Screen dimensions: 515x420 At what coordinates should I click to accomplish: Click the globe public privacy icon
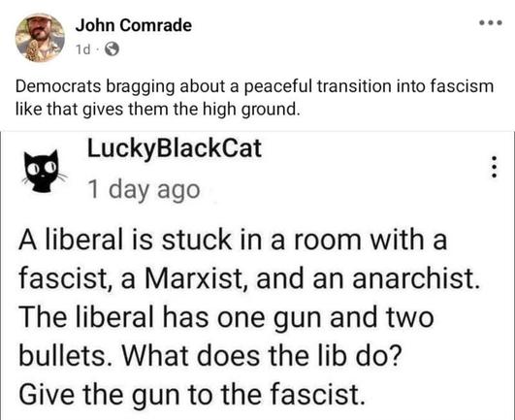[x=112, y=49]
